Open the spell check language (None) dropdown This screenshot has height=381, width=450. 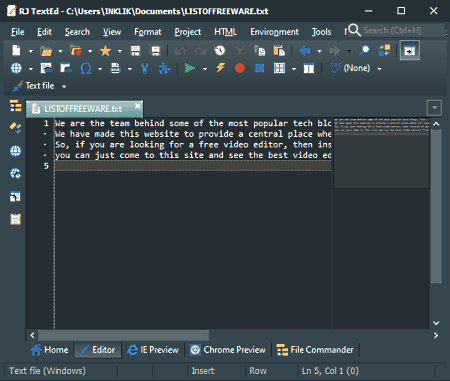[380, 69]
